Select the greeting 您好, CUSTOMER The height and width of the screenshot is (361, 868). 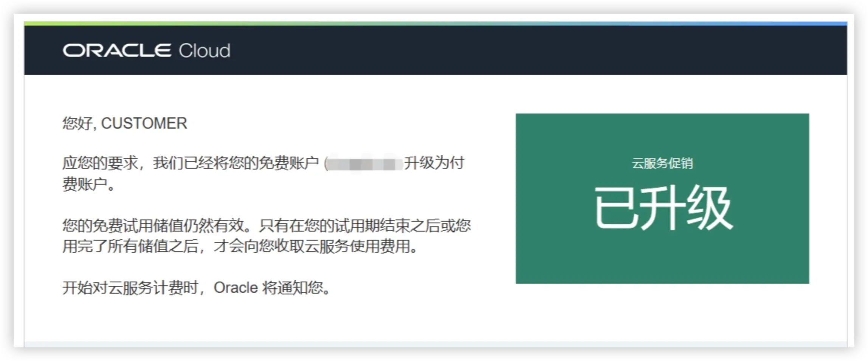point(125,123)
